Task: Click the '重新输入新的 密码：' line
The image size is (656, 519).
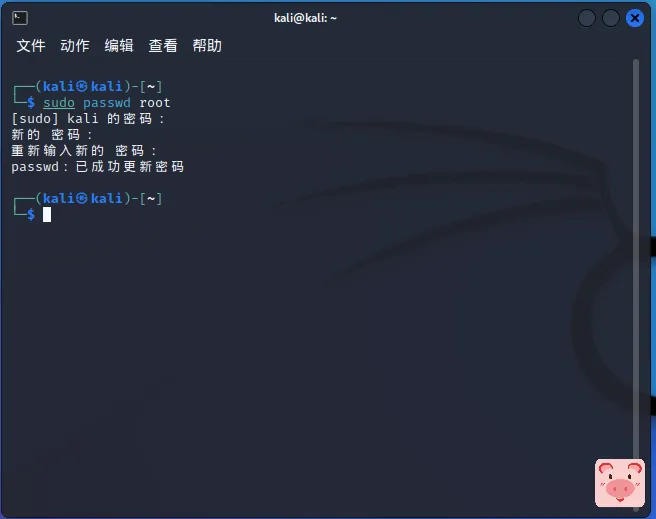Action: 84,151
